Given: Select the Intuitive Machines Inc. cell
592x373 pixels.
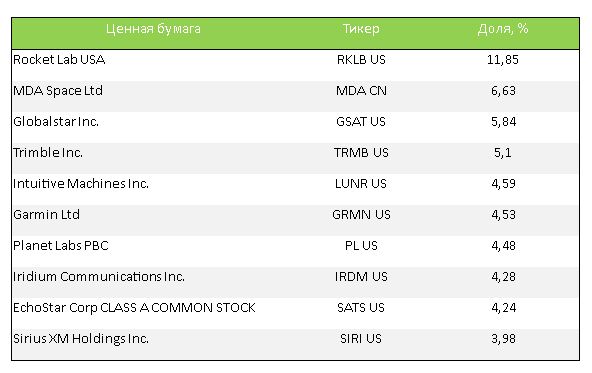Looking at the screenshot, I should pos(81,183).
